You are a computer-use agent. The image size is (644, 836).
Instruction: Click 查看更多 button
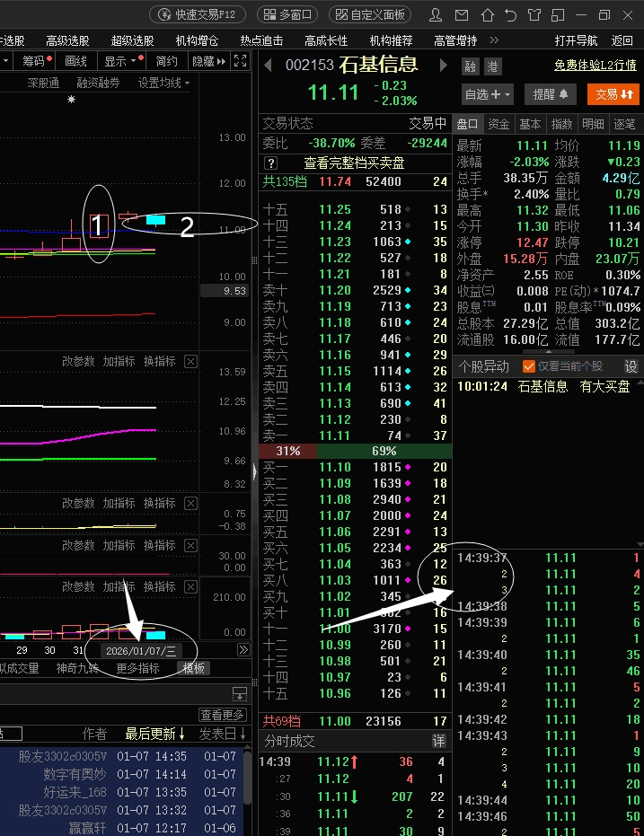click(223, 715)
